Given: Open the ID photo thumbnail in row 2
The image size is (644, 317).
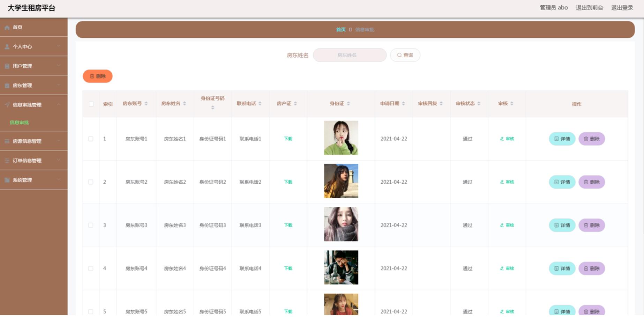Looking at the screenshot, I should (341, 181).
